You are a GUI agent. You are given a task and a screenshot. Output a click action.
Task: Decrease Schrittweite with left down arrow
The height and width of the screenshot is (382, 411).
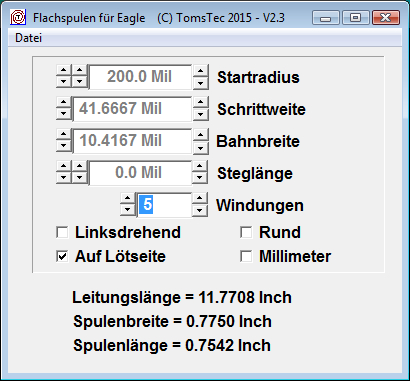[64, 114]
